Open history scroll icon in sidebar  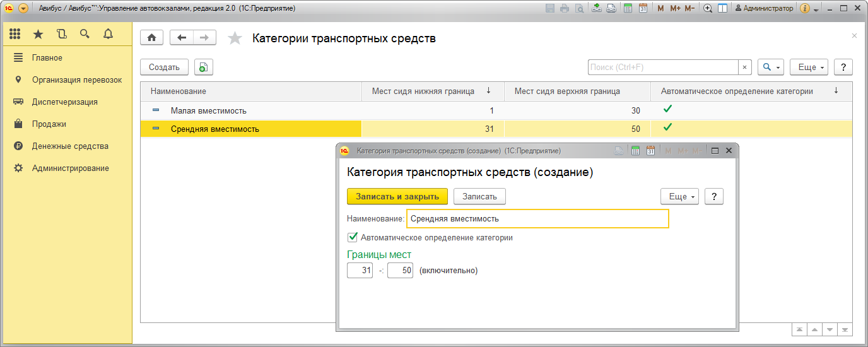[61, 34]
